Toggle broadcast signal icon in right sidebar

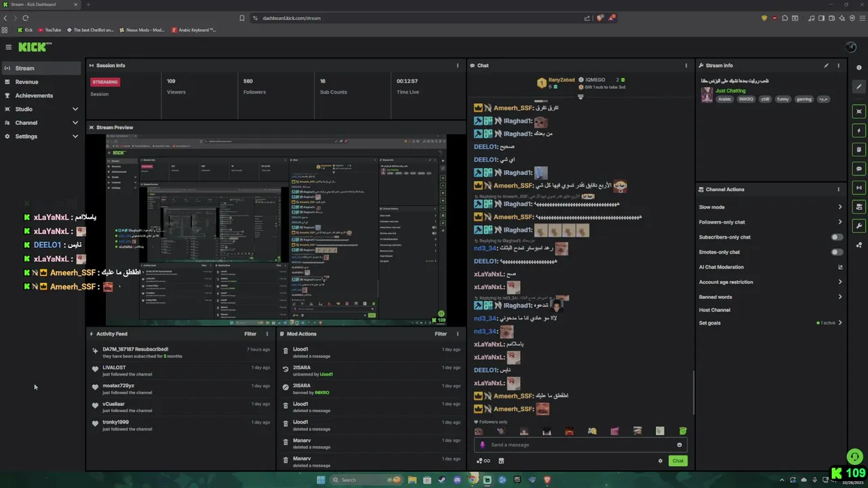point(859,188)
